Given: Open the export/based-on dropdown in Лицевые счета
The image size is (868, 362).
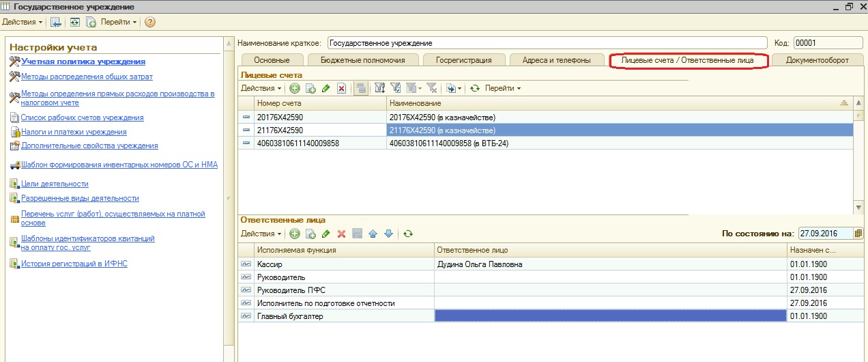Looking at the screenshot, I should [454, 88].
